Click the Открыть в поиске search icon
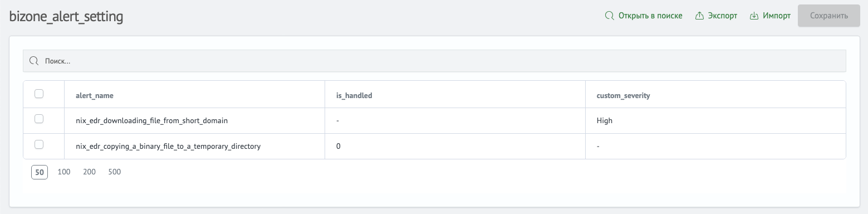Screen dimensions: 868x214 (x=610, y=16)
